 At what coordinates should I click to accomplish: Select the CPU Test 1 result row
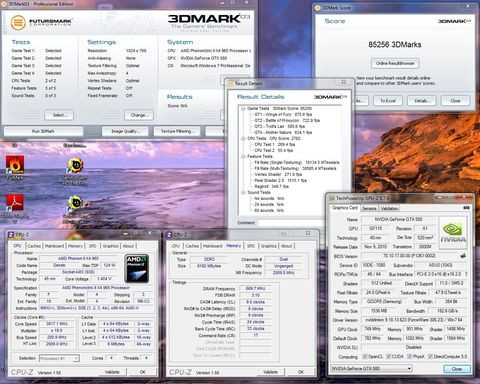275,144
